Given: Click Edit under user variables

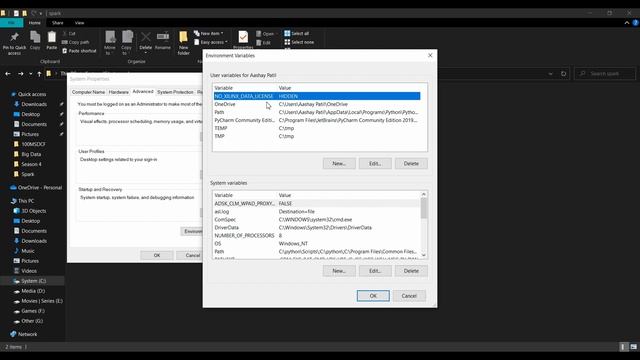Looking at the screenshot, I should pos(375,164).
